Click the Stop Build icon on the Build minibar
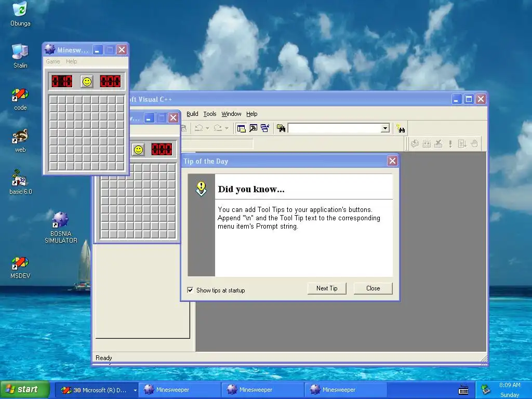Image resolution: width=532 pixels, height=399 pixels. pyautogui.click(x=438, y=144)
